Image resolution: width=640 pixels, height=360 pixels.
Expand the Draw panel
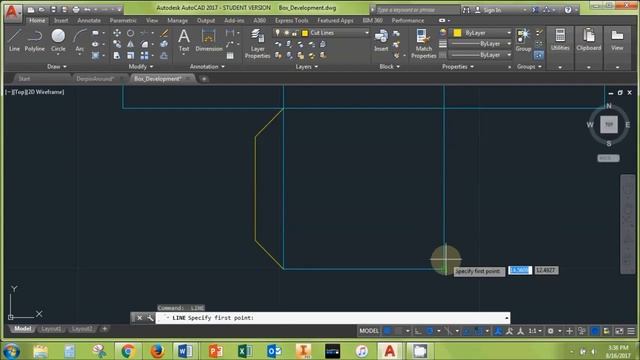57,67
